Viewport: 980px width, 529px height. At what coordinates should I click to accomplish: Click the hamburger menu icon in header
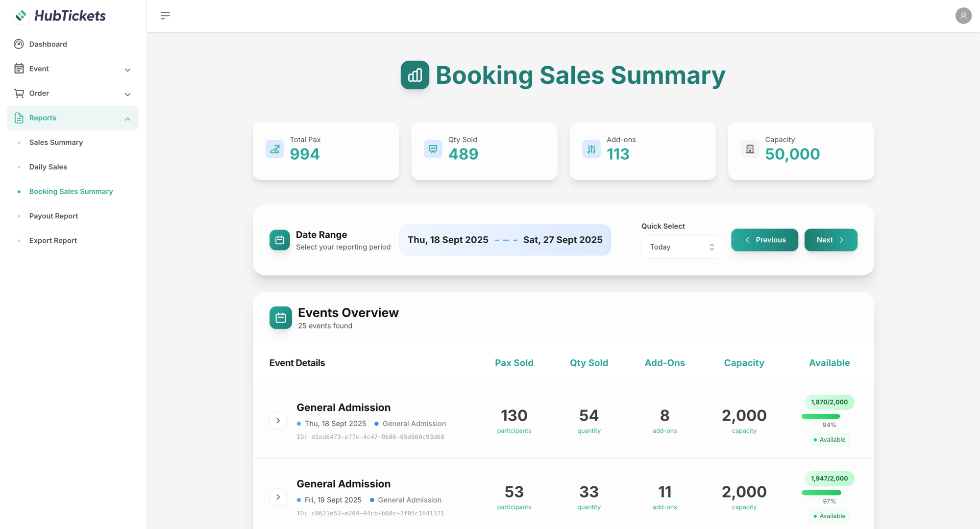coord(165,16)
